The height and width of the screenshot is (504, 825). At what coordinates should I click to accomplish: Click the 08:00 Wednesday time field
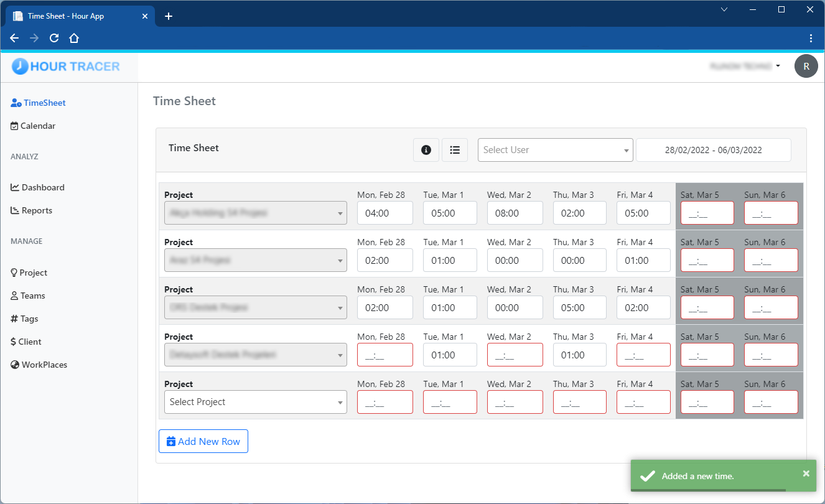pos(515,213)
